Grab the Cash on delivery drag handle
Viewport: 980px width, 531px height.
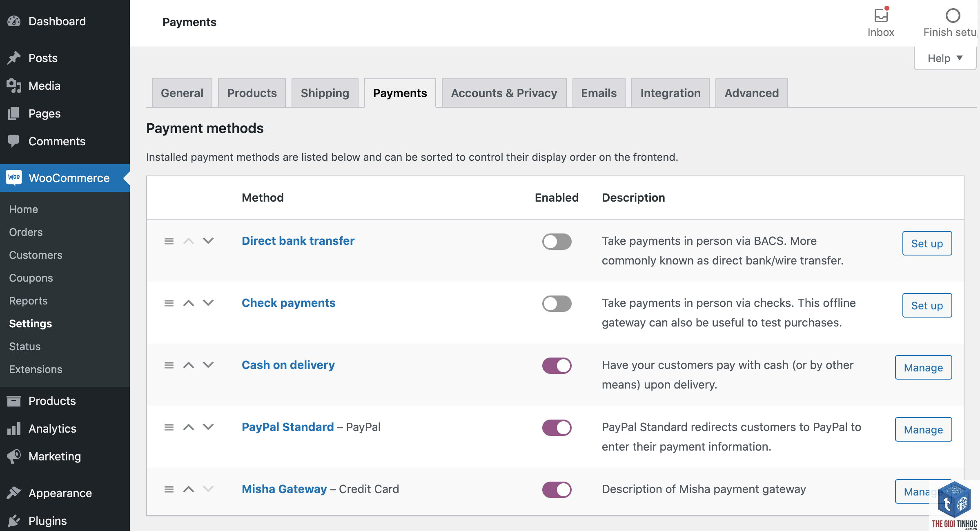[169, 365]
